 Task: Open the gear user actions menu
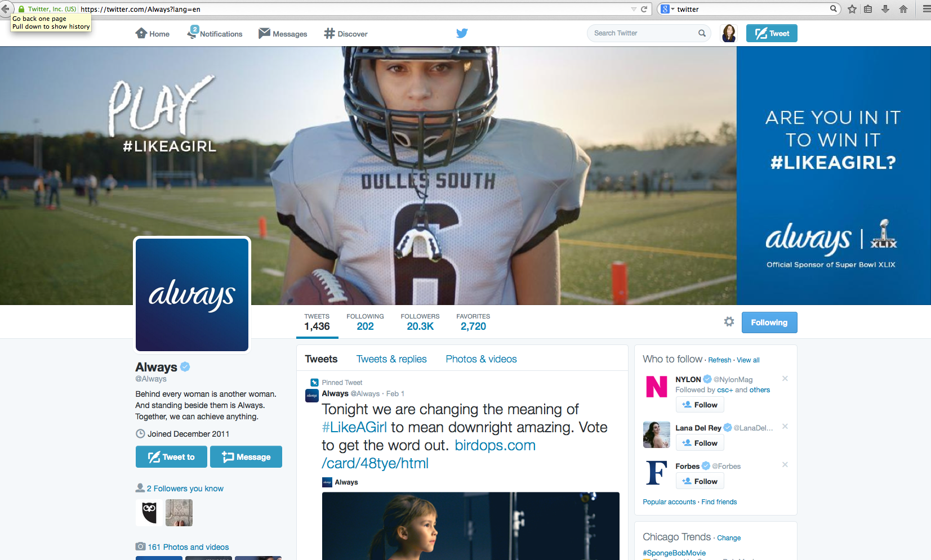coord(729,321)
